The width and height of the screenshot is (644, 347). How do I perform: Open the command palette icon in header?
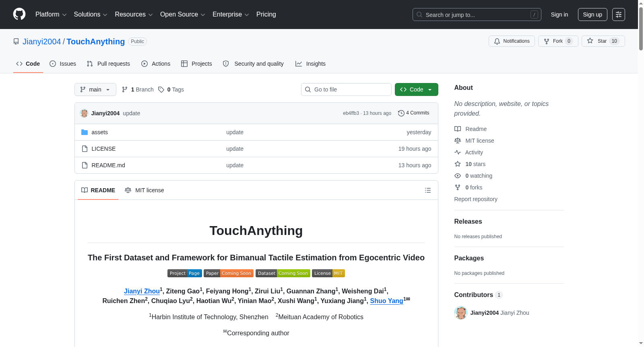(x=618, y=15)
